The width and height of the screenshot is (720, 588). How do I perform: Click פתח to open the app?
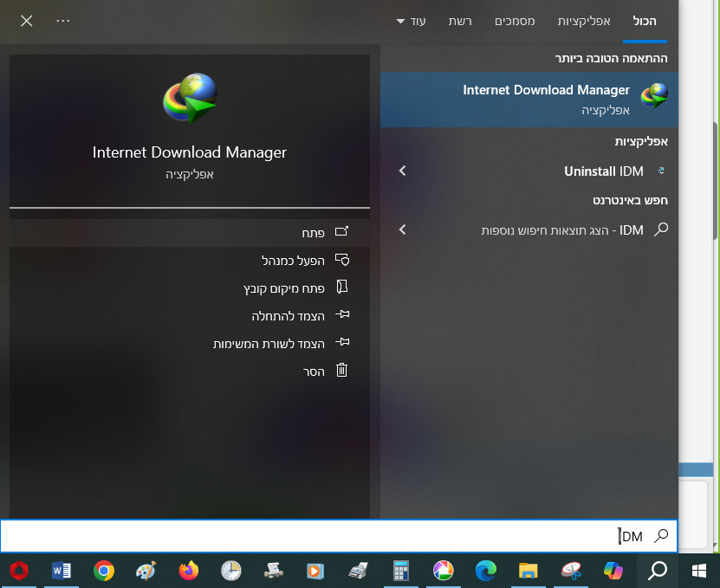point(190,233)
